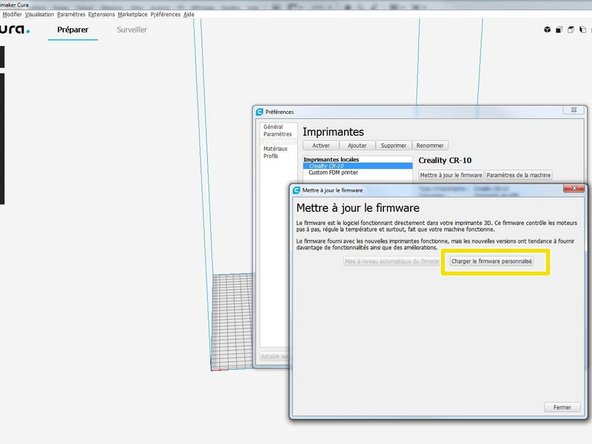Select the front view icon
Viewport: 592px width, 444px height.
pos(559,29)
